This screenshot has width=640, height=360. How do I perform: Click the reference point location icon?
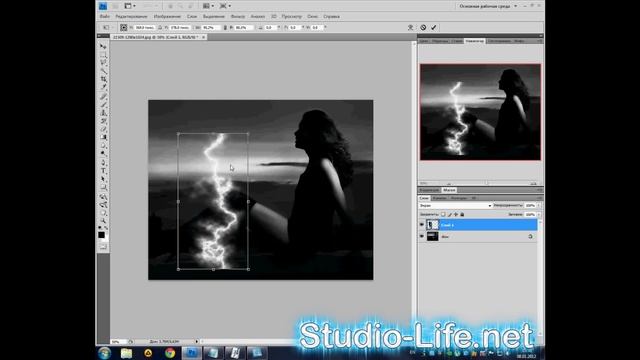(124, 27)
